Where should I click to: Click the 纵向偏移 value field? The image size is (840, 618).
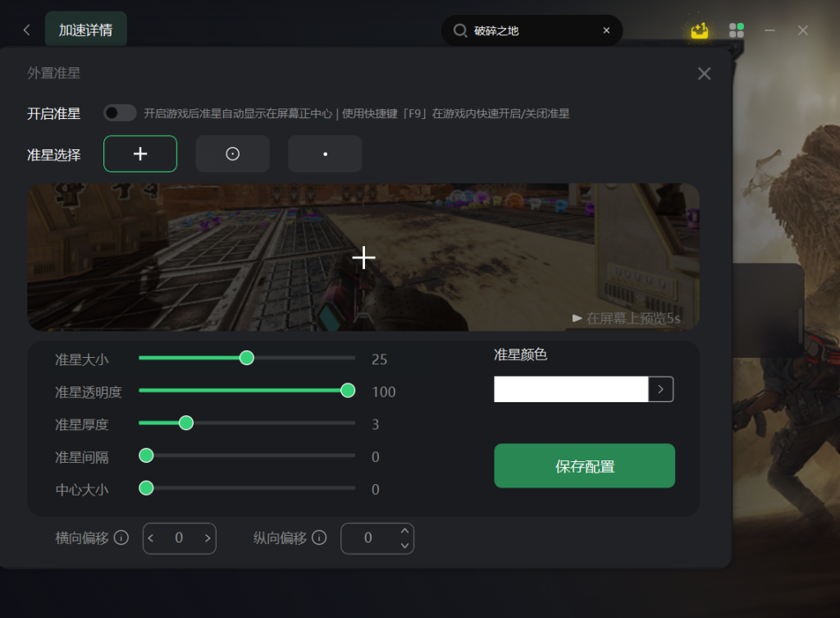click(368, 538)
